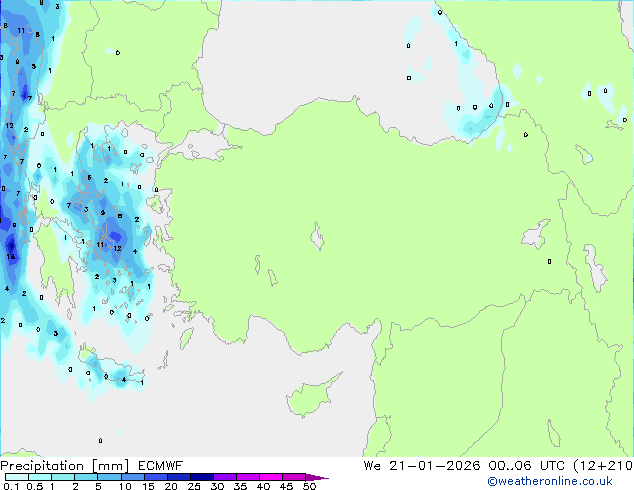Select legend swatch between 5 and 10

click(x=110, y=477)
